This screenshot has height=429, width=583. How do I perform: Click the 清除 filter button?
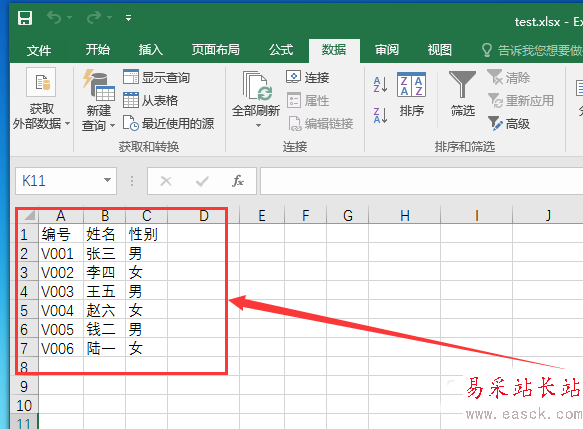509,77
